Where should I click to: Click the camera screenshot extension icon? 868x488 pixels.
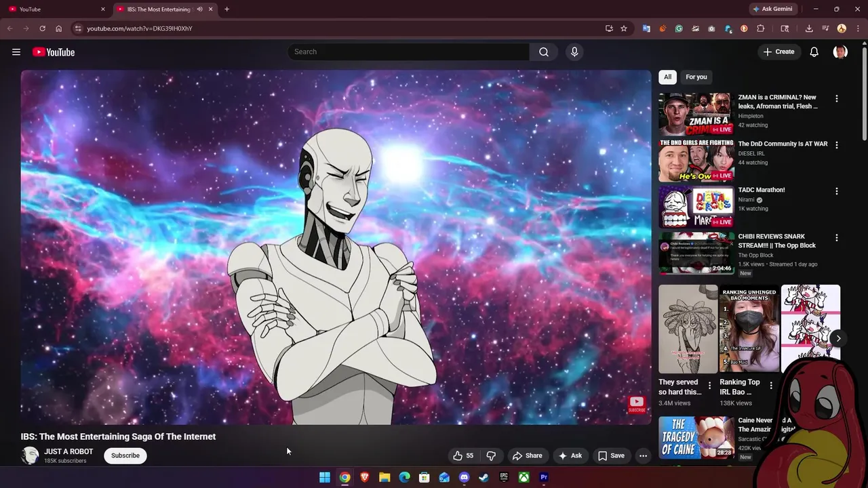click(711, 28)
